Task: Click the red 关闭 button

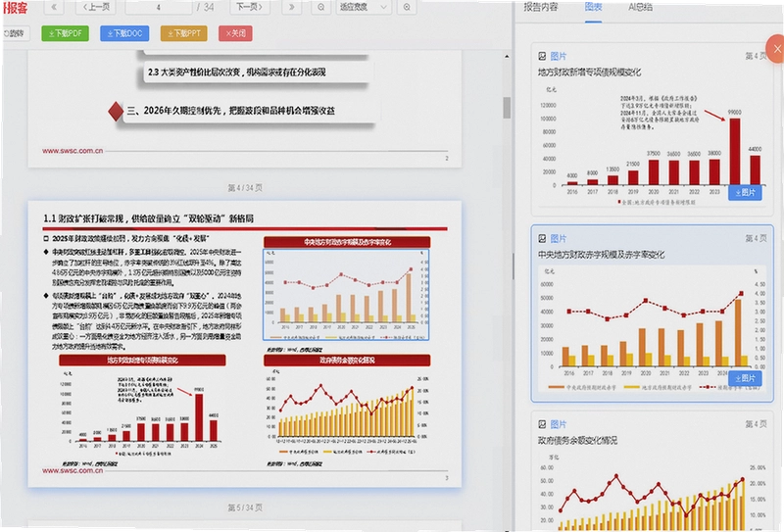Action: pos(235,33)
